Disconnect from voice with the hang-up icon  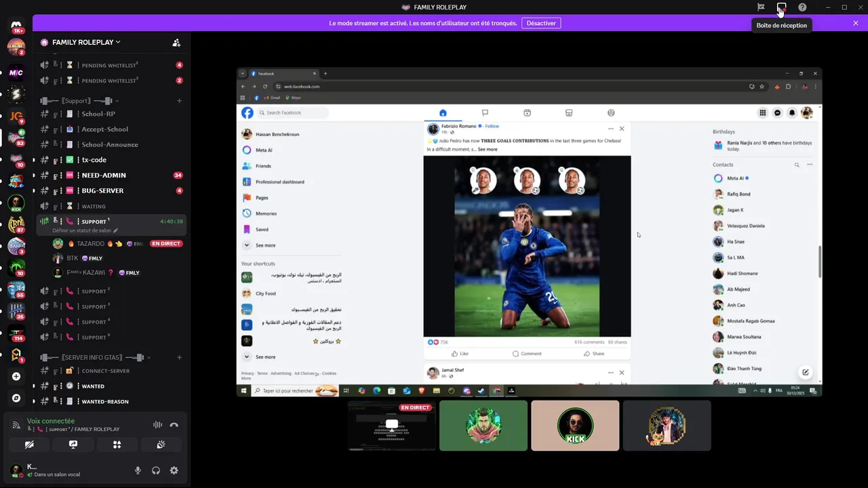[174, 425]
